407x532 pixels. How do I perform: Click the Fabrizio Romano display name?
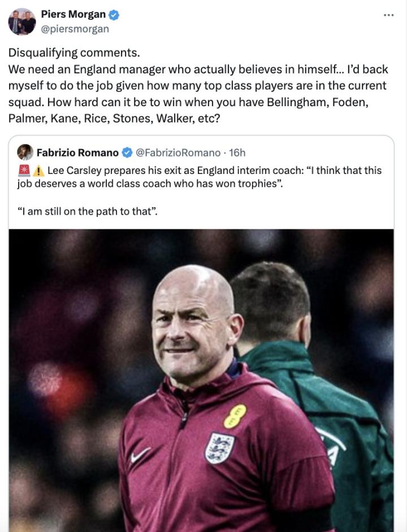[x=77, y=152]
